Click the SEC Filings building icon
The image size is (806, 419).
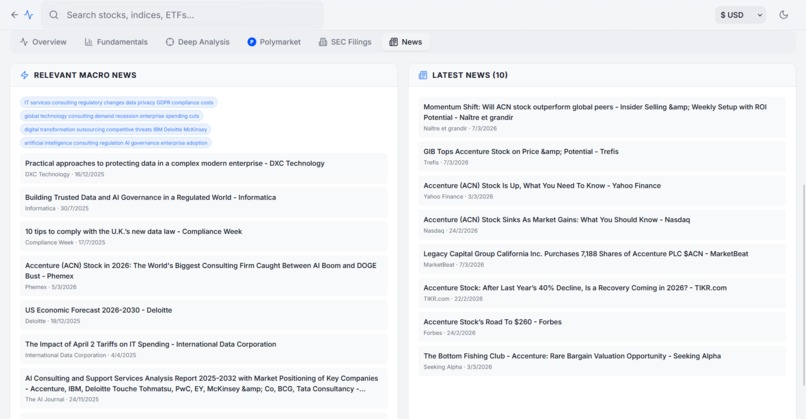pos(323,42)
